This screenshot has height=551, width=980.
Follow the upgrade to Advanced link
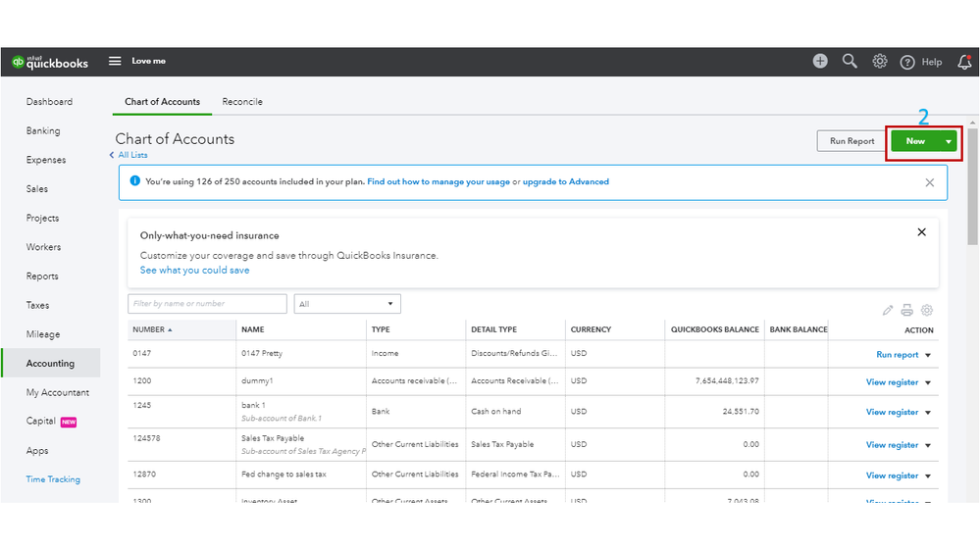(x=565, y=181)
